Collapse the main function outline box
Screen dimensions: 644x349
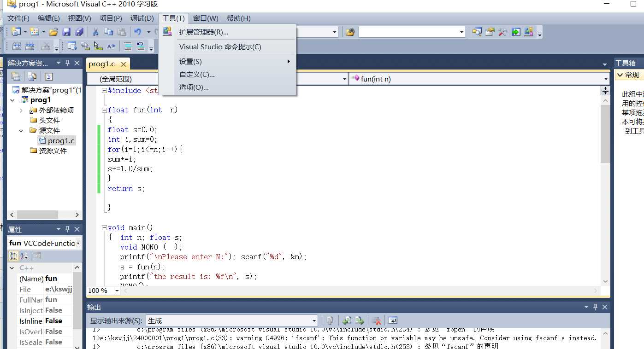point(104,227)
